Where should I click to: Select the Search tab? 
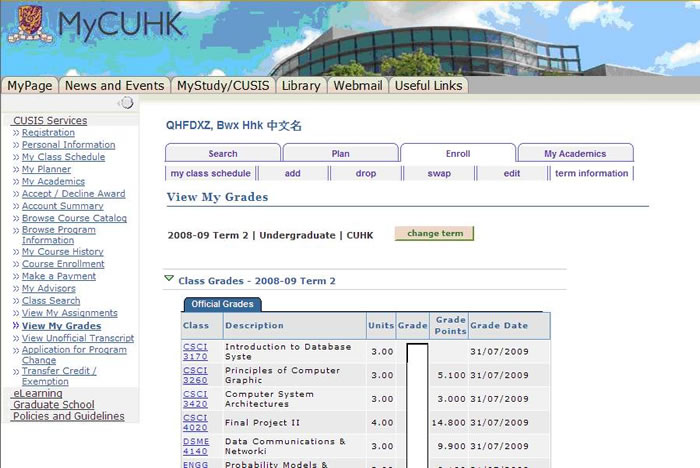pos(223,153)
